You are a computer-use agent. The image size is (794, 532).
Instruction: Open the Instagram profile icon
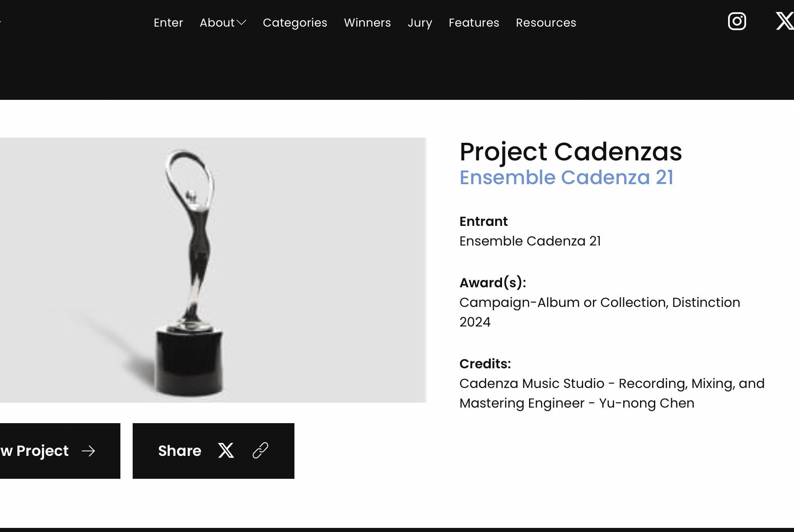point(737,21)
